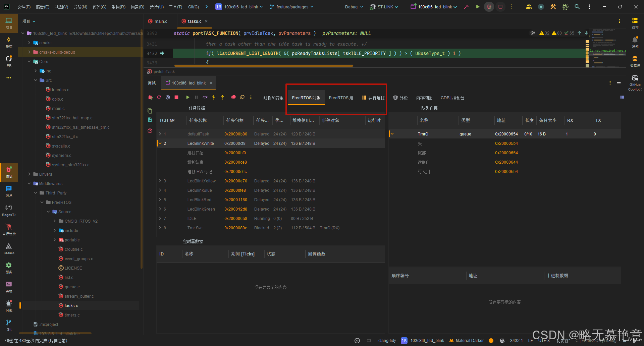Open the ST-LINK device dropdown

(x=384, y=7)
